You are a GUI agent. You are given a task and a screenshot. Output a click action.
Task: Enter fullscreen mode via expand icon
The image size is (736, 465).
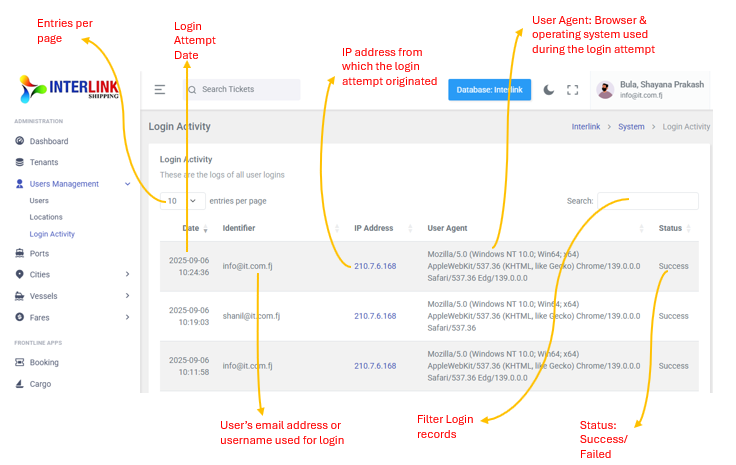573,90
